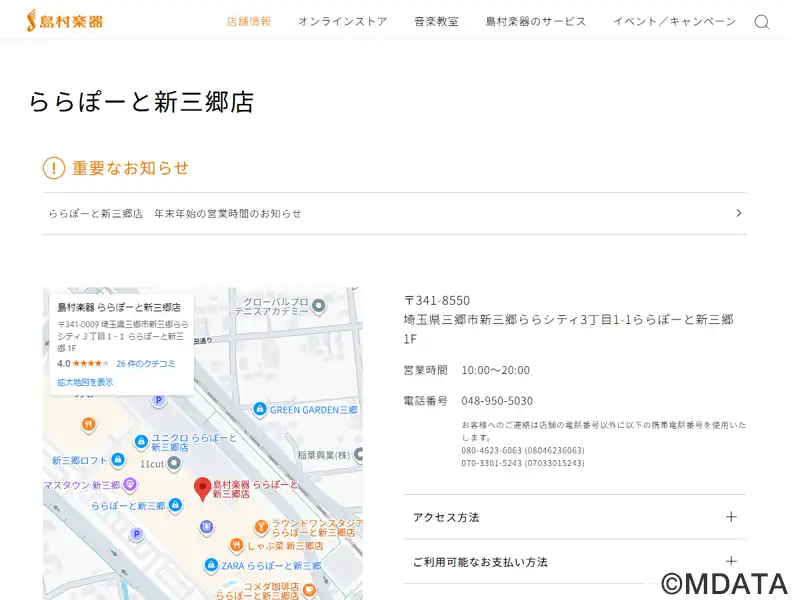The width and height of the screenshot is (800, 600).
Task: Select the GREEN GARDEN三郷 map marker
Action: pos(260,409)
